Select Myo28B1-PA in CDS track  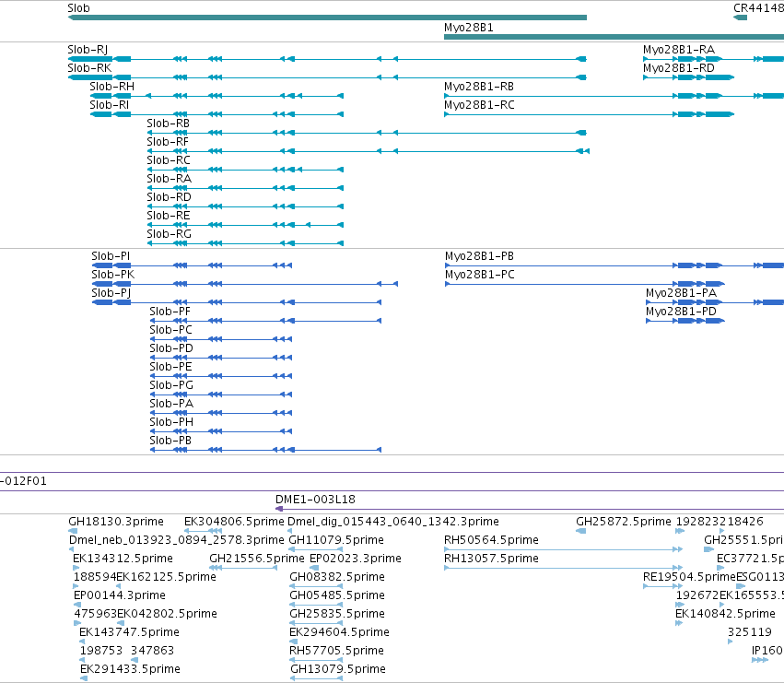pos(681,293)
